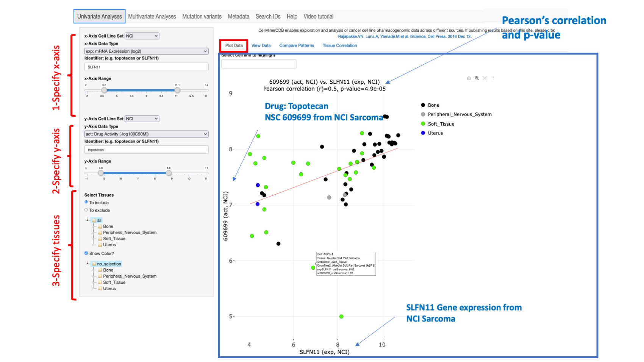Viewport: 644px width, 362px height.
Task: Uncheck the Show Color? checkbox
Action: 86,253
